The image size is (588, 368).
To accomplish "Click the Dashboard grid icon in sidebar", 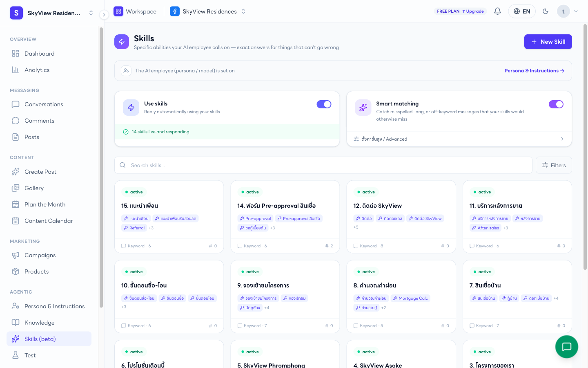I will point(16,54).
